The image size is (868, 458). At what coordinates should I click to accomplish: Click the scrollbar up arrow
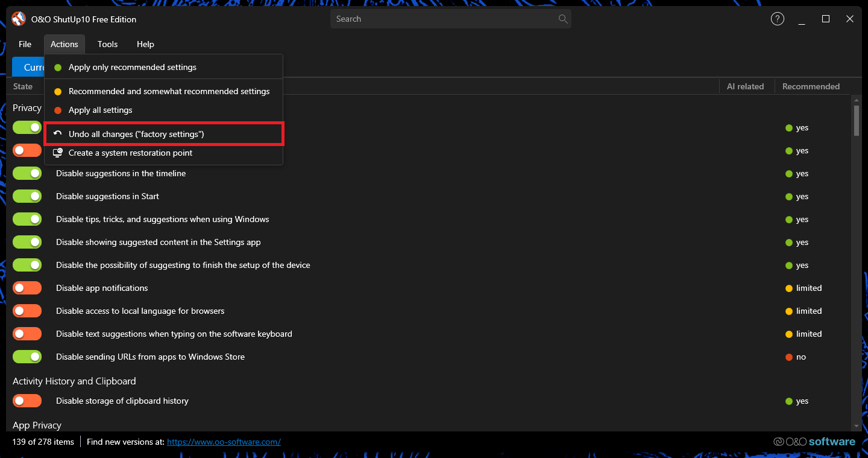pos(856,101)
